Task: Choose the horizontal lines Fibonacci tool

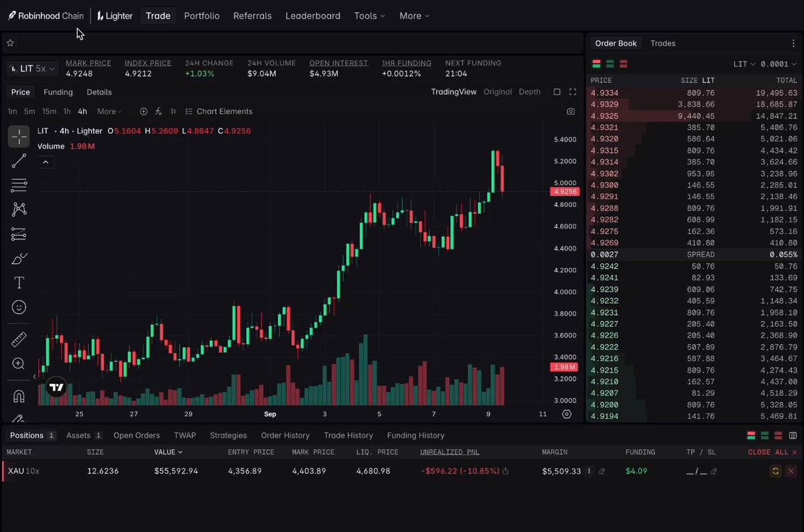Action: 19,185
